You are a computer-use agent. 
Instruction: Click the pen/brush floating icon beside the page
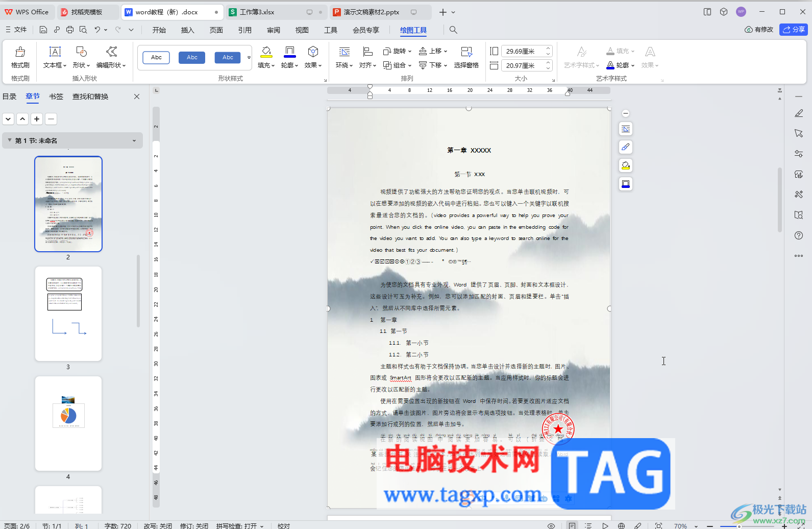click(x=626, y=147)
